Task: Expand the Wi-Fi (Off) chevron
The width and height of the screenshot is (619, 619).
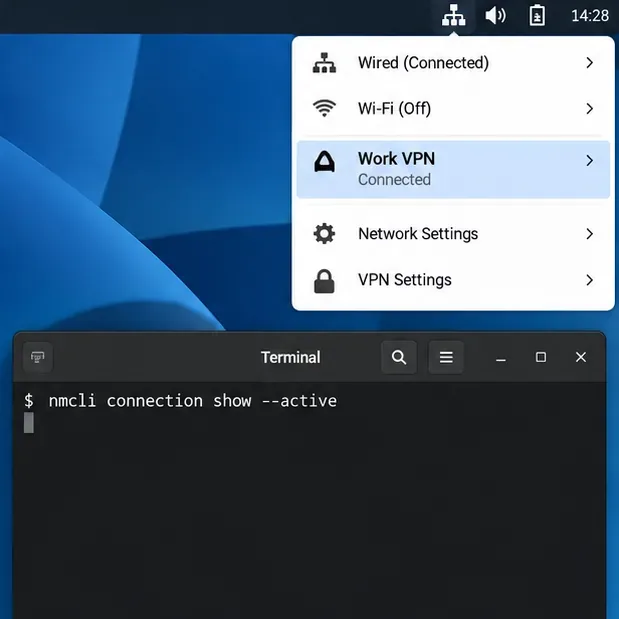Action: click(x=589, y=109)
